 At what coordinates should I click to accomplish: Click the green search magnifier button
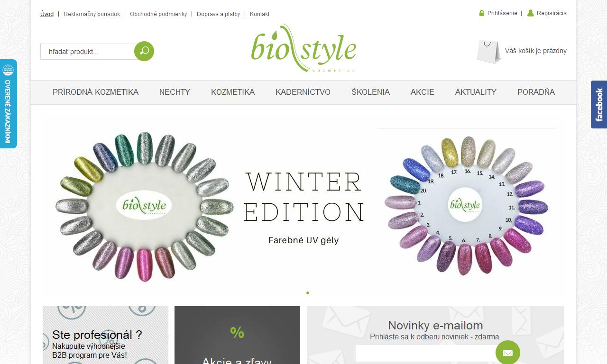[x=144, y=51]
